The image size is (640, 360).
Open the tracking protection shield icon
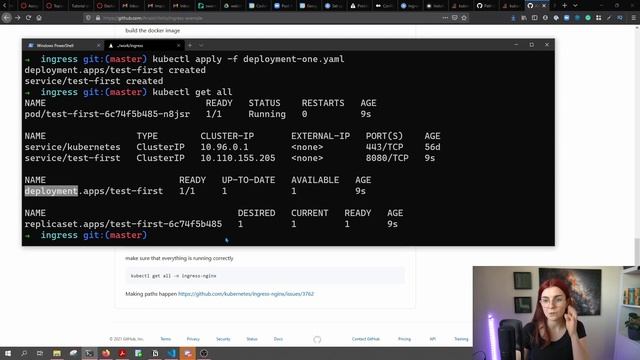[x=88, y=18]
